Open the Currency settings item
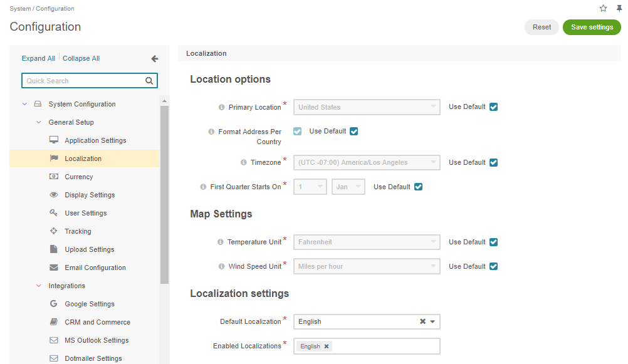628x364 pixels. pyautogui.click(x=78, y=177)
